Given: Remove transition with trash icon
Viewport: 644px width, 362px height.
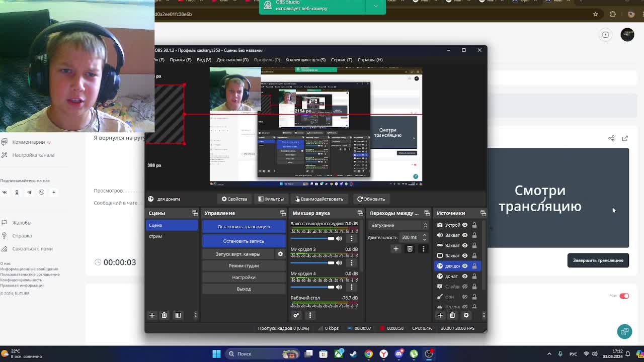Looking at the screenshot, I should pos(410,249).
